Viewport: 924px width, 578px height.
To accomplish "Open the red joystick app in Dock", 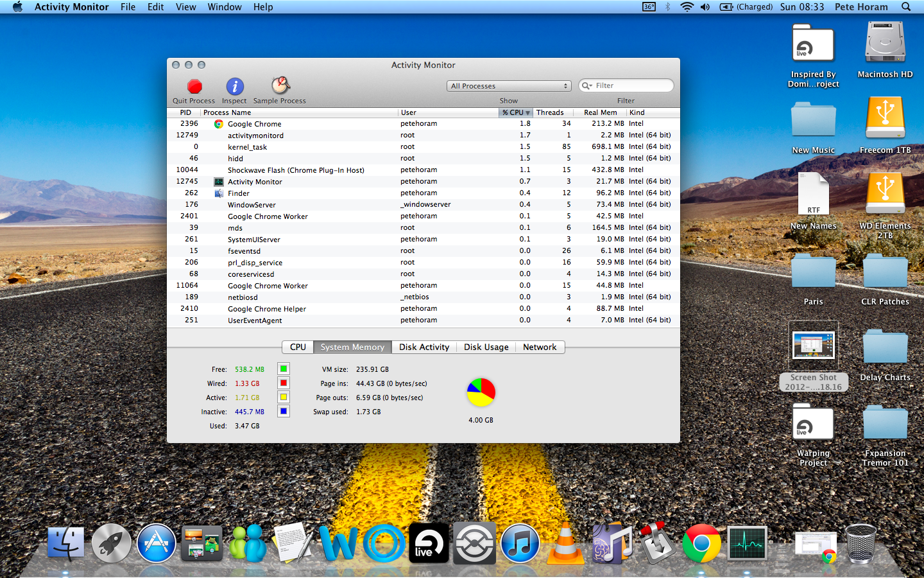I will [x=656, y=543].
